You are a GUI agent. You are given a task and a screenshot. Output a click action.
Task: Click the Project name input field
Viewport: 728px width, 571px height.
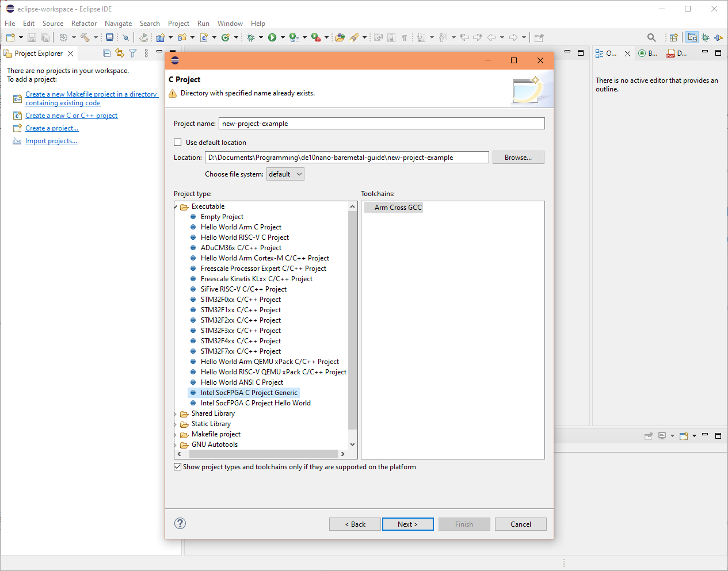point(381,124)
